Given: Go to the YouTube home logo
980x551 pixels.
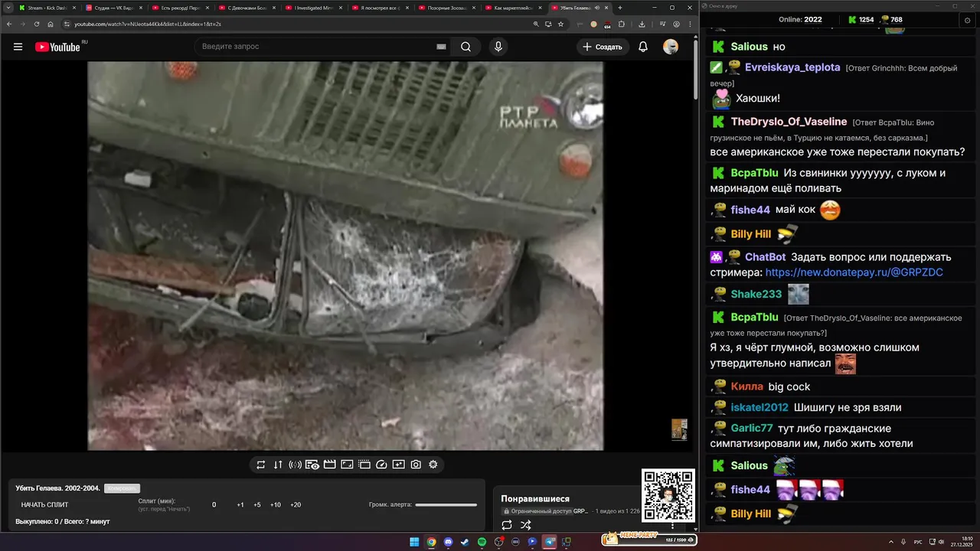Looking at the screenshot, I should (57, 47).
